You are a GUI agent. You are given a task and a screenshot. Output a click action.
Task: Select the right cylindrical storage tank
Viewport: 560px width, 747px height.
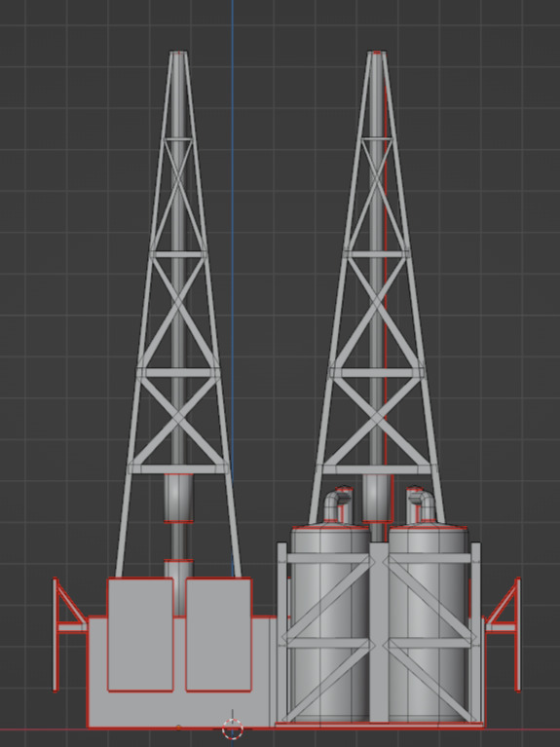pyautogui.click(x=428, y=624)
